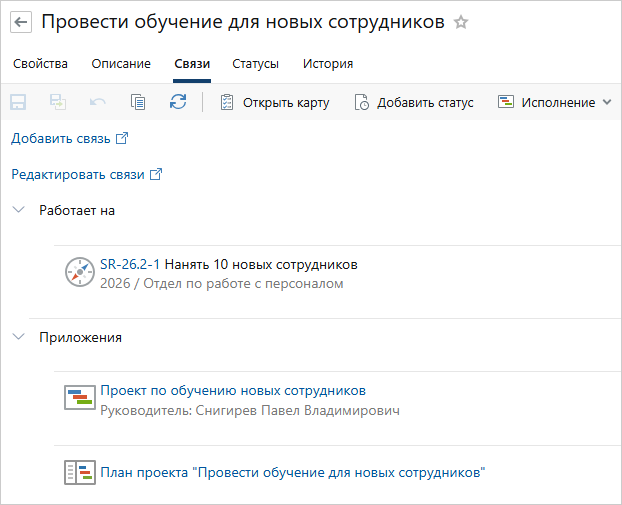Image resolution: width=622 pixels, height=505 pixels.
Task: Open the Исполнение dropdown
Action: click(554, 102)
